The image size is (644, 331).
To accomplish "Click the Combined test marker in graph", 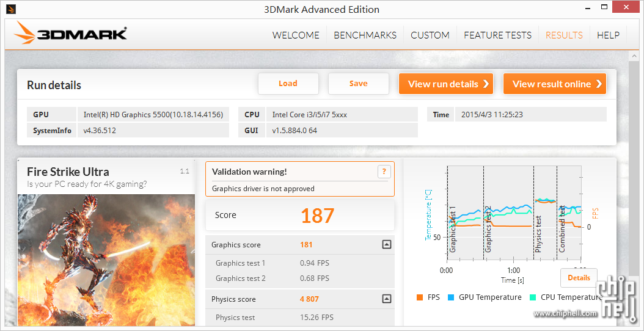I will (562, 229).
